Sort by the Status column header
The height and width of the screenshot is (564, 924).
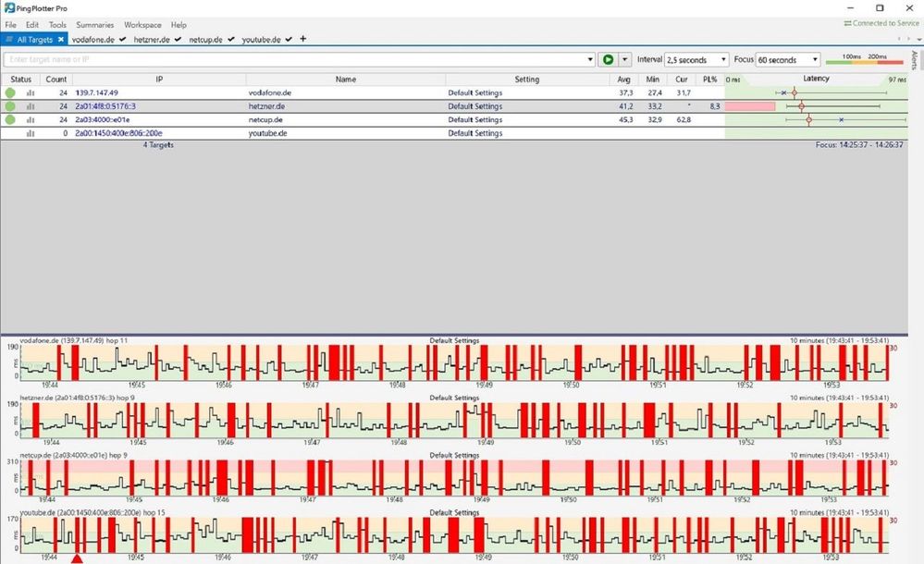(20, 79)
